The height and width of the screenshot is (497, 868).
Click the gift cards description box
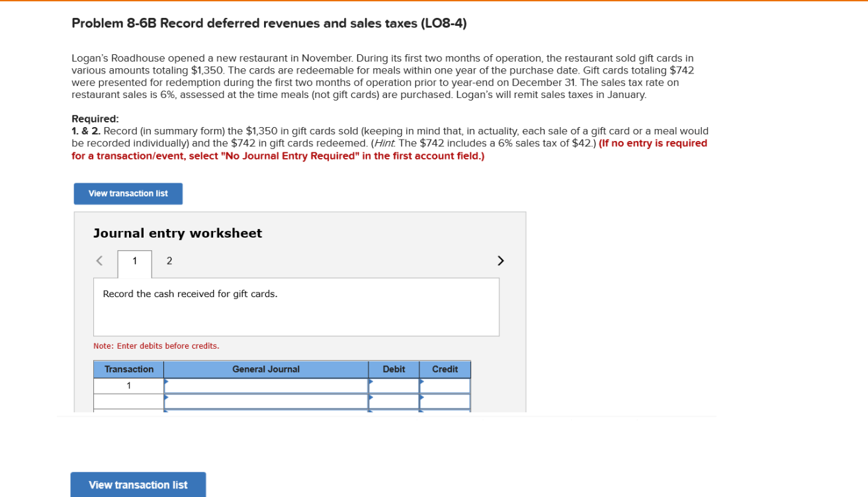(296, 306)
